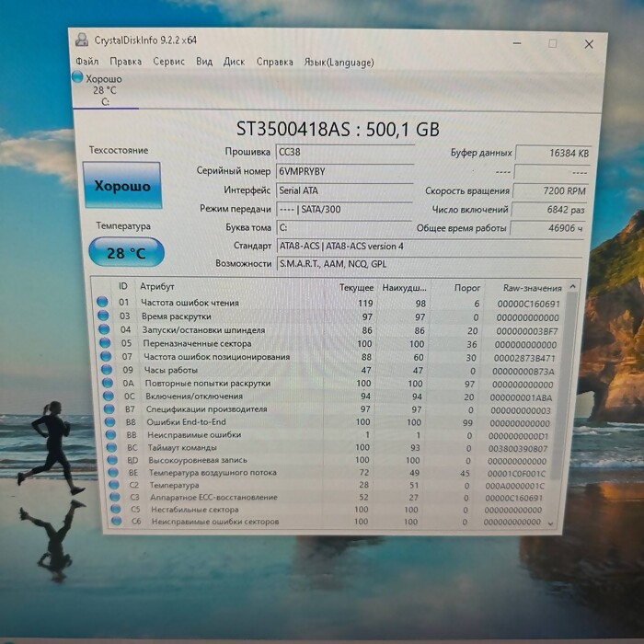
Task: Click status icon for Часы работы row
Action: pos(107,369)
